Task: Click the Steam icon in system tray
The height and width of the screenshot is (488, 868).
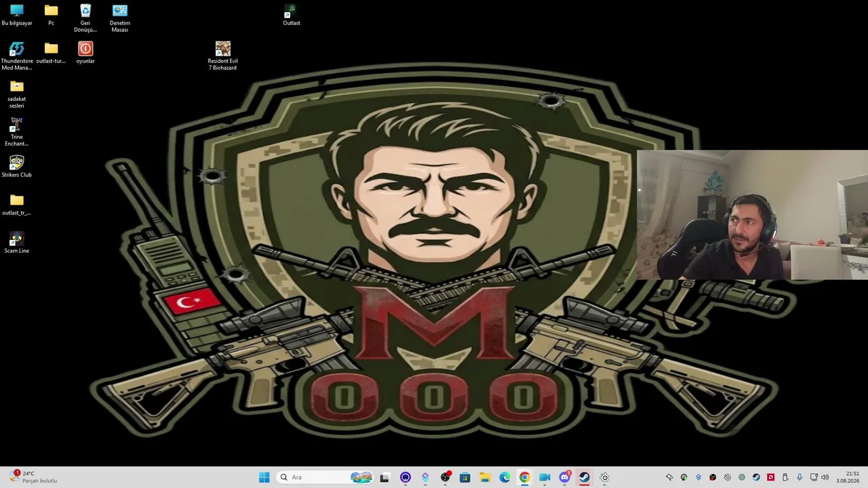Action: (x=756, y=477)
